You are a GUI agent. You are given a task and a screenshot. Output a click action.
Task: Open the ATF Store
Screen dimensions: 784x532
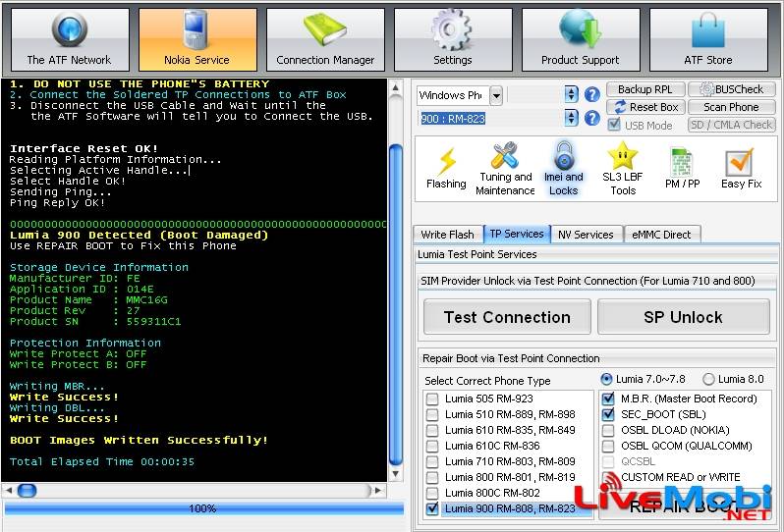pyautogui.click(x=708, y=39)
